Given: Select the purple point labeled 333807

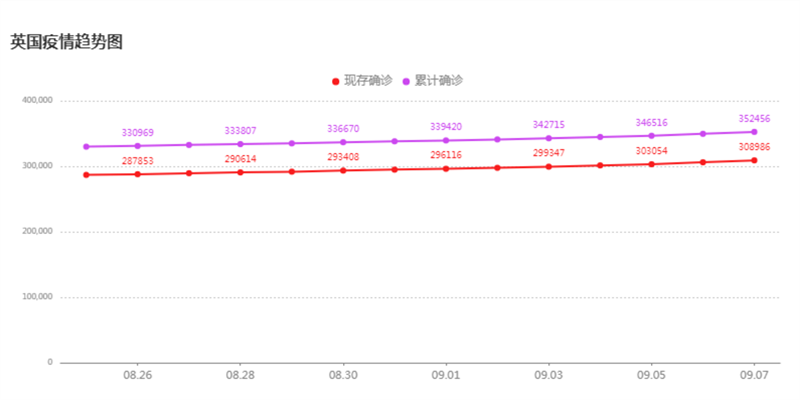Looking at the screenshot, I should [240, 144].
